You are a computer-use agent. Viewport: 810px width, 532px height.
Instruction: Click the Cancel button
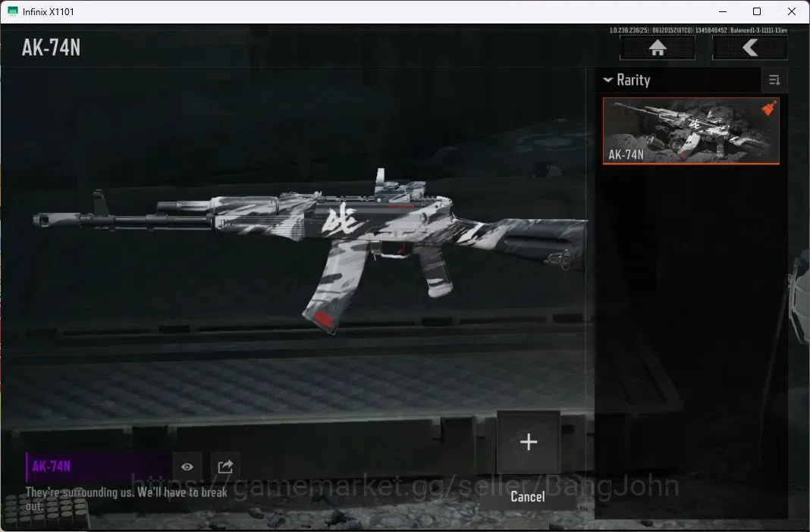(x=527, y=496)
